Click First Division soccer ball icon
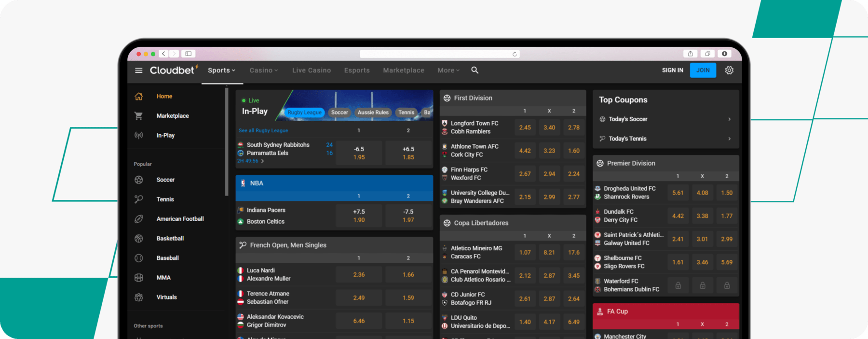Image resolution: width=868 pixels, height=339 pixels. coord(447,98)
